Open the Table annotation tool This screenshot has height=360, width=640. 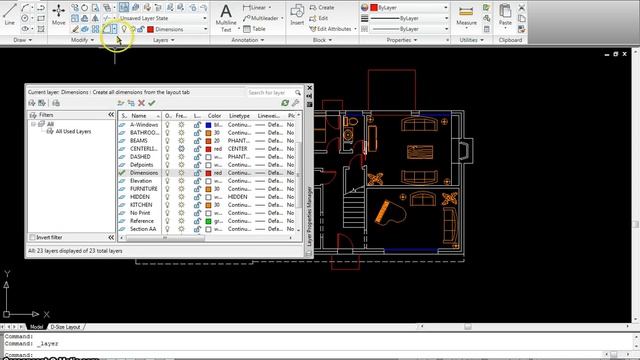254,29
